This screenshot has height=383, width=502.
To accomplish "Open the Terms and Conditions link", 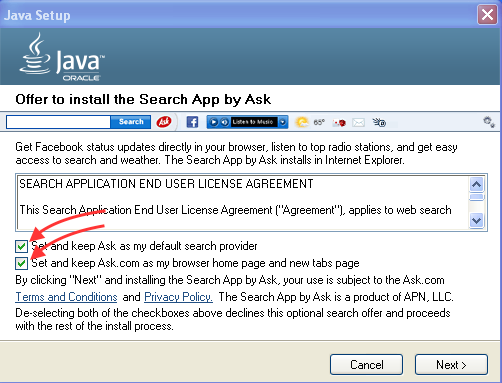I will coord(66,297).
